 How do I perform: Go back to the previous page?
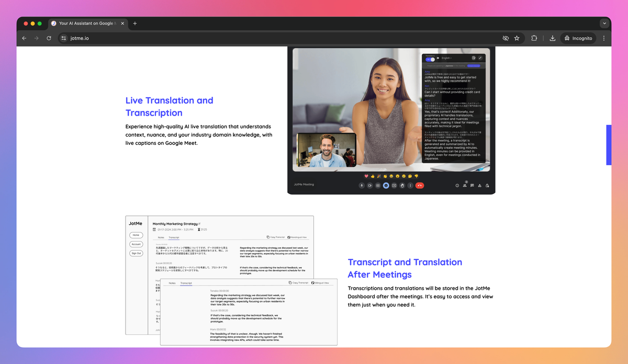24,38
